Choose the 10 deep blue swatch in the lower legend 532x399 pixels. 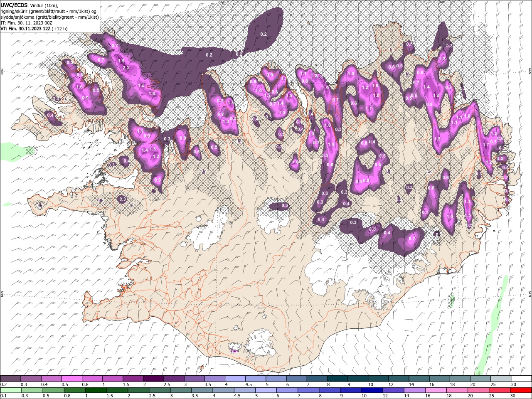(372, 390)
